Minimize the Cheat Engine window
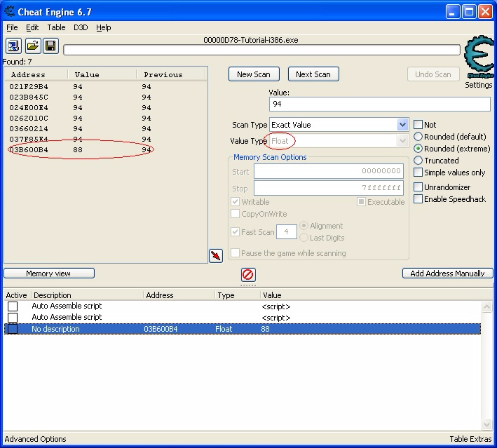The image size is (497, 448). point(453,12)
